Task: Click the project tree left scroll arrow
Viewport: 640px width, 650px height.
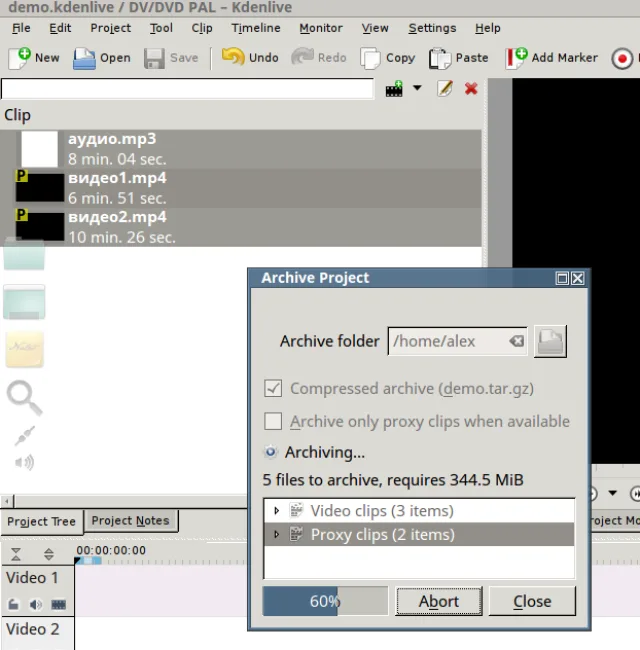Action: click(x=7, y=501)
